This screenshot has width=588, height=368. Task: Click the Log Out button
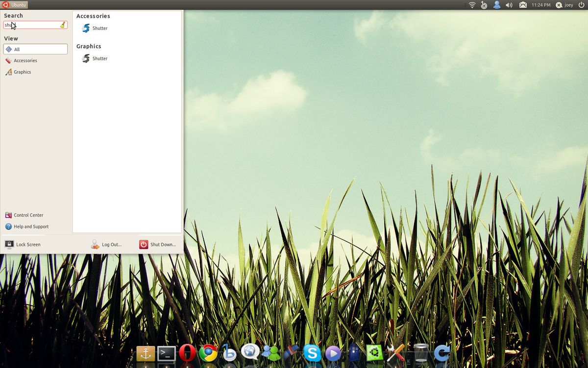[x=106, y=244]
